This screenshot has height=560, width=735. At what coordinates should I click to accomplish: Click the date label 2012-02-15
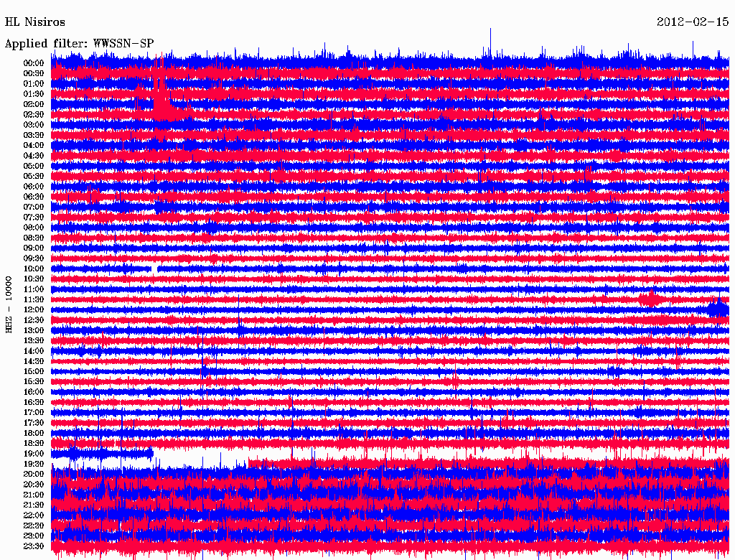(693, 22)
